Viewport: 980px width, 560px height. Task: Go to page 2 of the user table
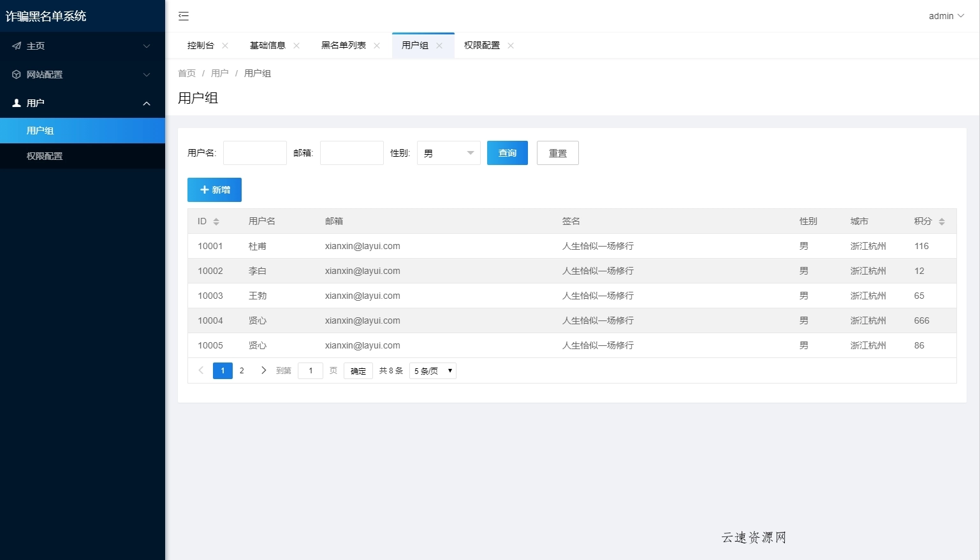point(242,370)
